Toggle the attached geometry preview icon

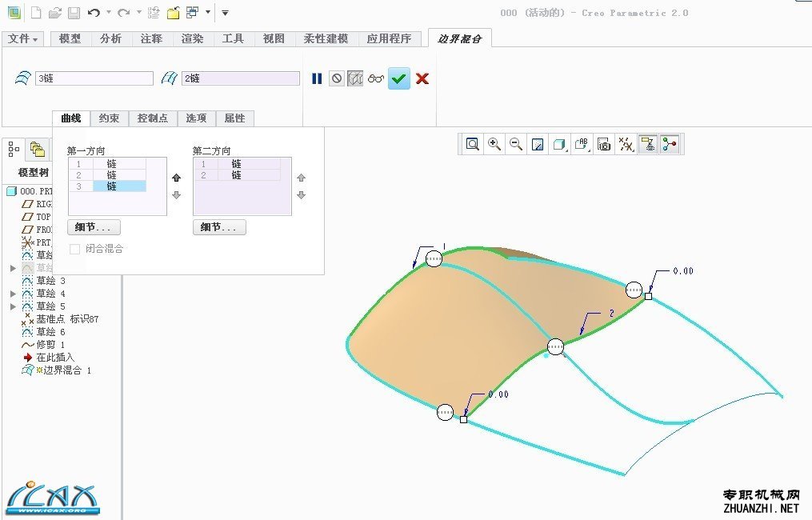(x=355, y=78)
